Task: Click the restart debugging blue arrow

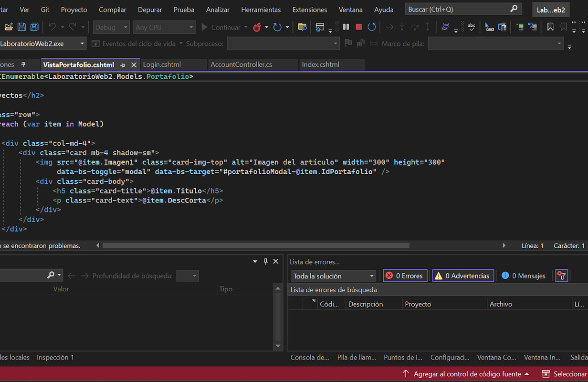Action: click(x=372, y=27)
